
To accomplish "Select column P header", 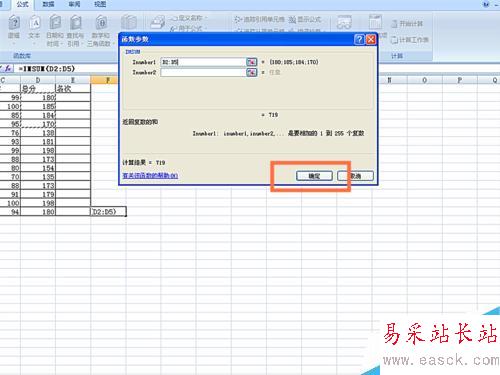I will pyautogui.click(x=460, y=80).
